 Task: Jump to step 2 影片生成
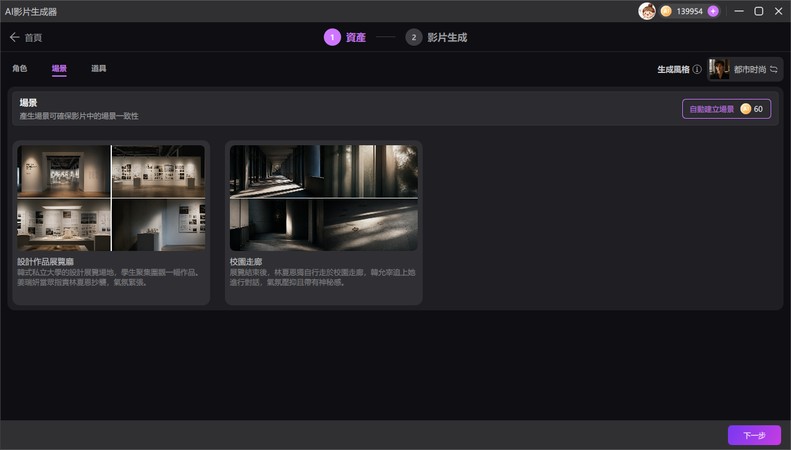(x=436, y=37)
